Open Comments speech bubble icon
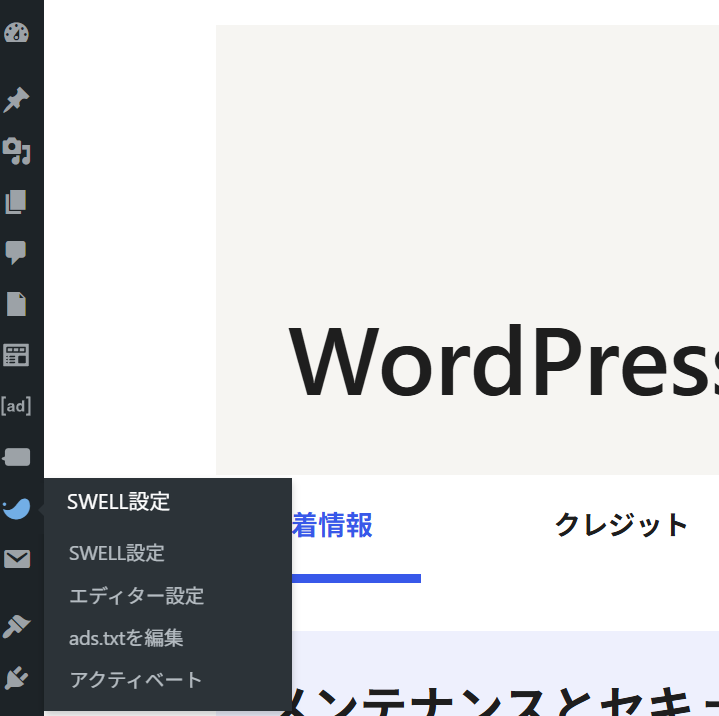 click(x=16, y=252)
